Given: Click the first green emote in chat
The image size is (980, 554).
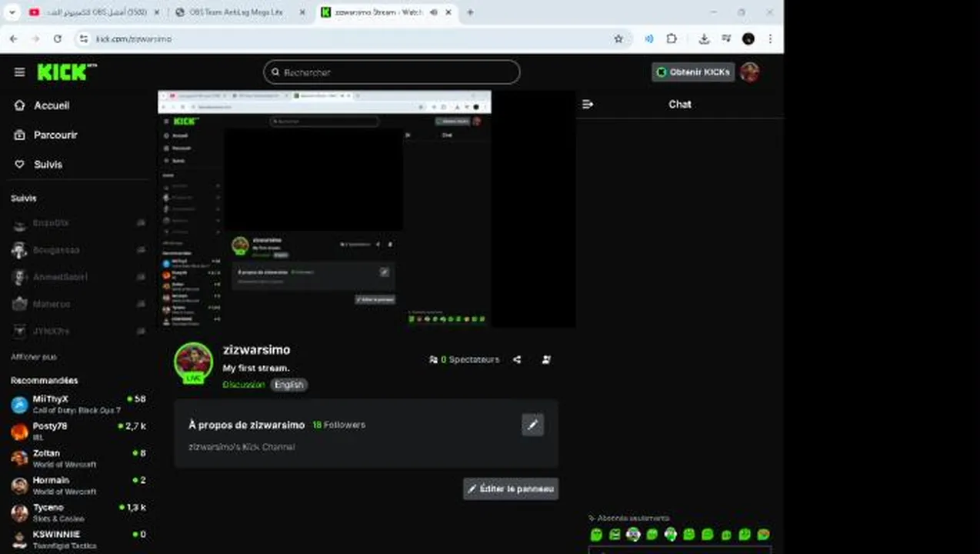Looking at the screenshot, I should [x=596, y=535].
